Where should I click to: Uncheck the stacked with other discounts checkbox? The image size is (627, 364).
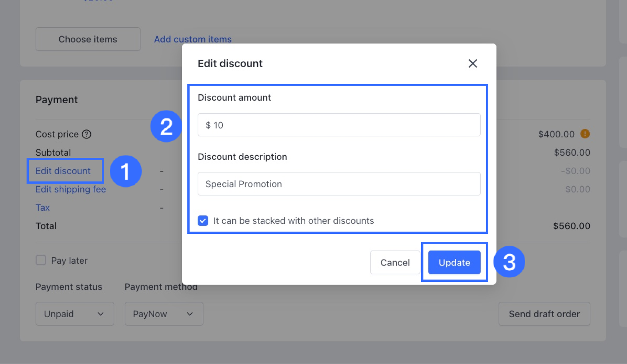[x=203, y=221]
